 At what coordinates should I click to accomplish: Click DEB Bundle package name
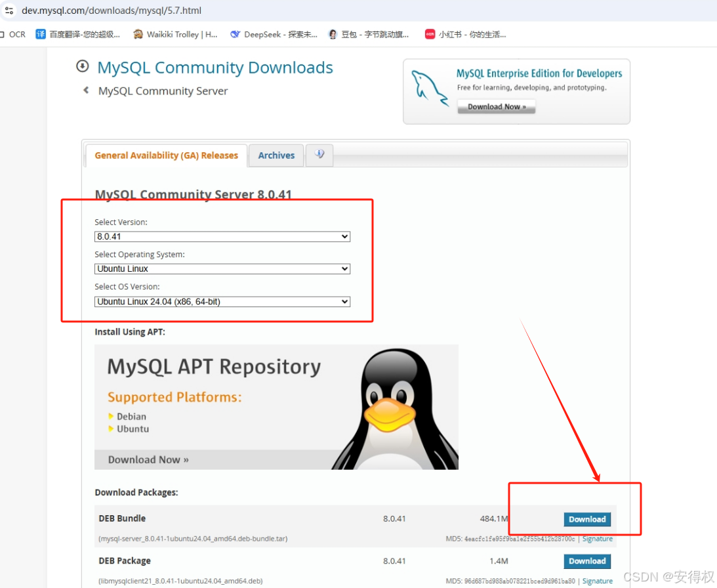click(x=122, y=518)
